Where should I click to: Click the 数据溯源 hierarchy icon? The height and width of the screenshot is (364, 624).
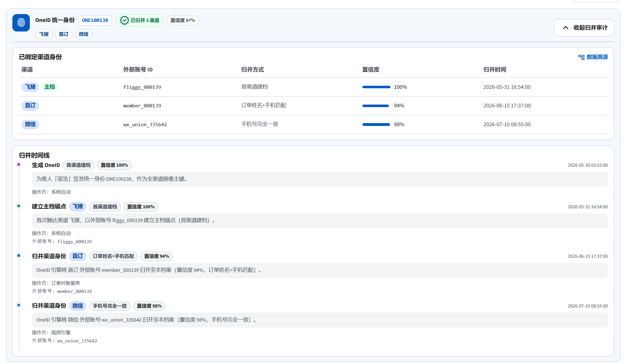(581, 57)
